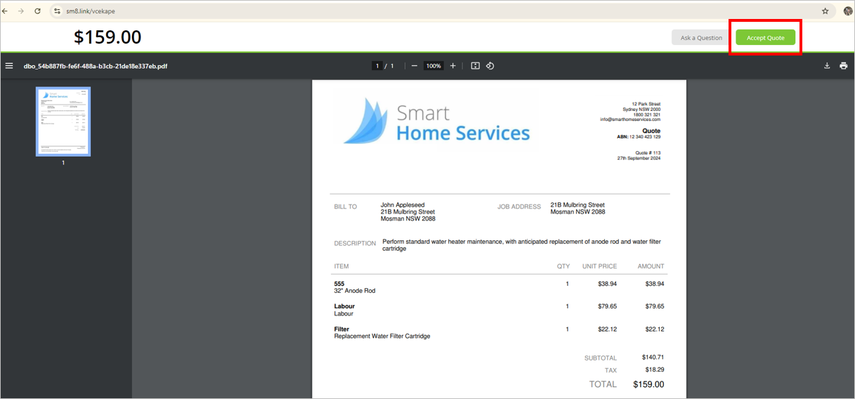The height and width of the screenshot is (399, 855).
Task: Zoom in the PDF with plus
Action: (453, 66)
